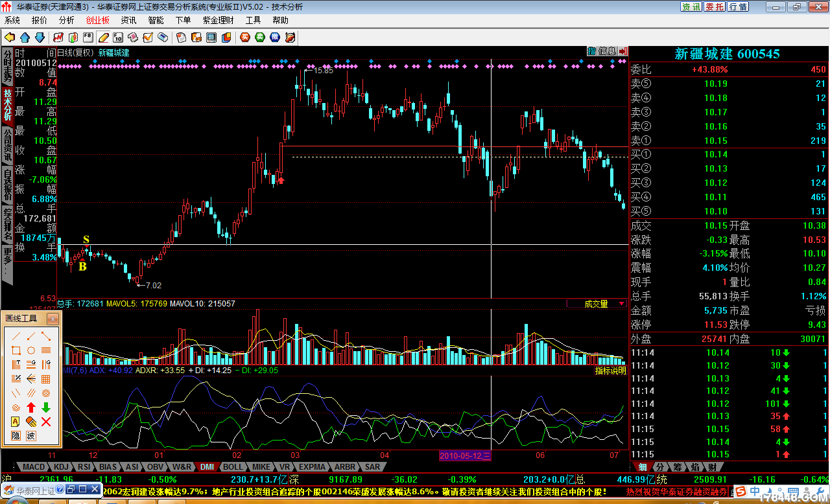The image size is (830, 504).
Task: Place a green down arrow marker
Action: pos(46,407)
